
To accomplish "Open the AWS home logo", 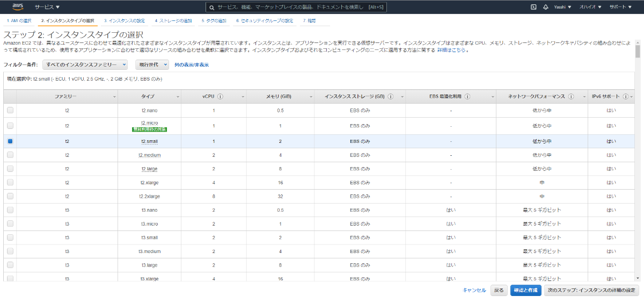I will [18, 7].
